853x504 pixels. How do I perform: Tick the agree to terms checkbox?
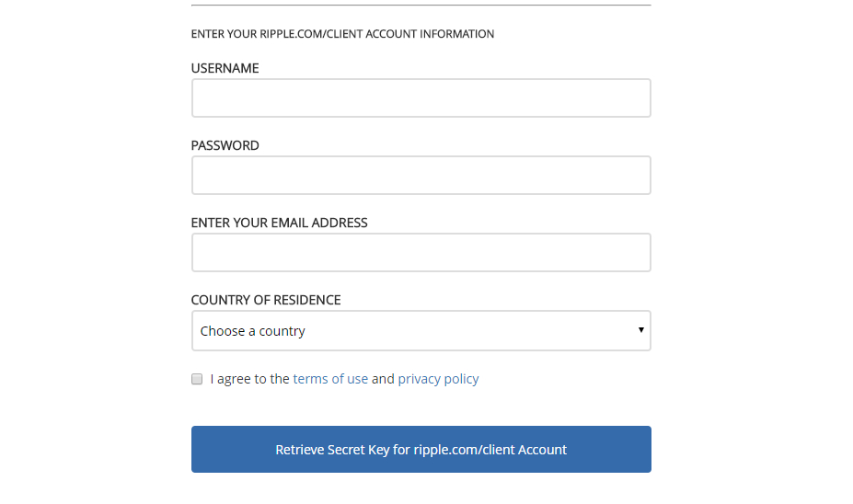pos(197,379)
